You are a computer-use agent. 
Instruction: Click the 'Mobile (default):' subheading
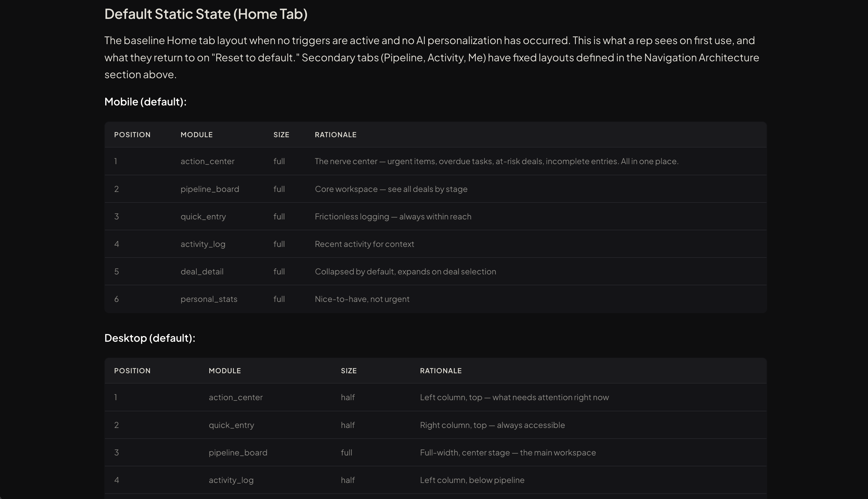145,102
